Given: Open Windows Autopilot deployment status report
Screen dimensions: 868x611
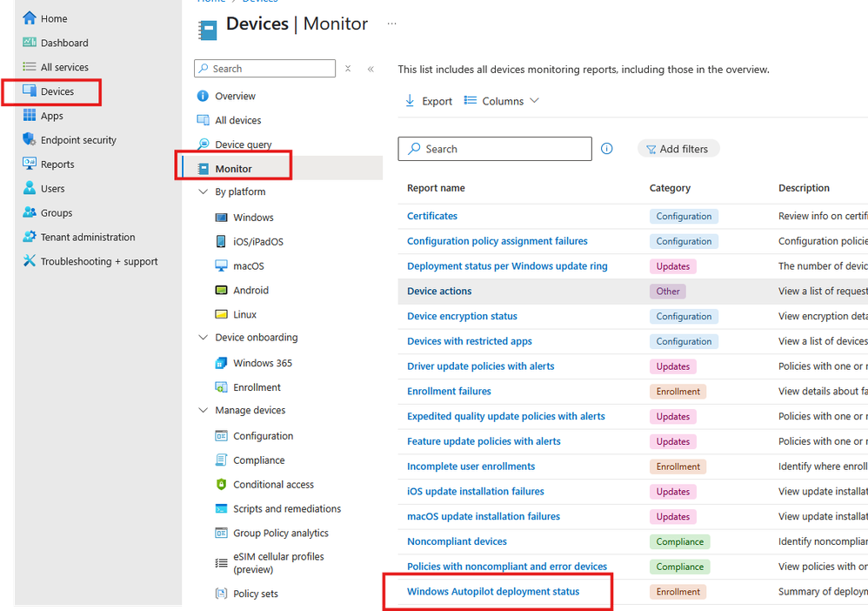Looking at the screenshot, I should pyautogui.click(x=493, y=592).
